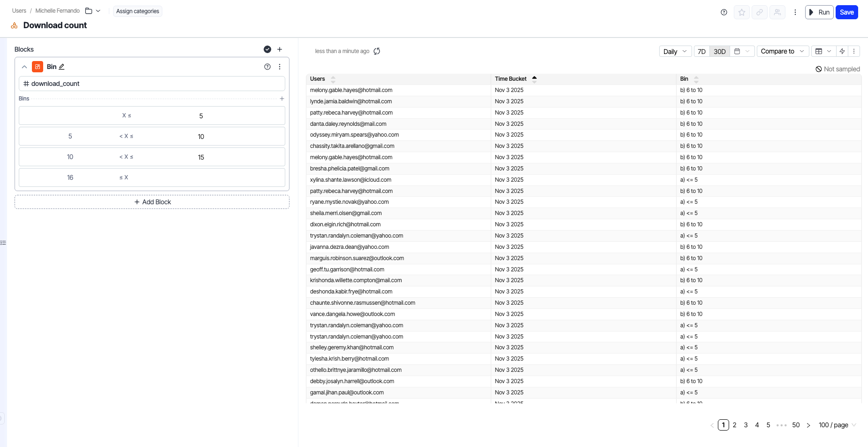The width and height of the screenshot is (868, 447).
Task: Edit the Bin block name pencil
Action: 61,67
